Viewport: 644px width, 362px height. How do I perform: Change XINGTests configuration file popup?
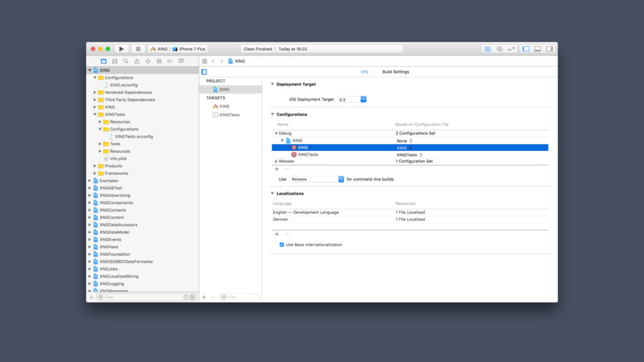point(409,155)
